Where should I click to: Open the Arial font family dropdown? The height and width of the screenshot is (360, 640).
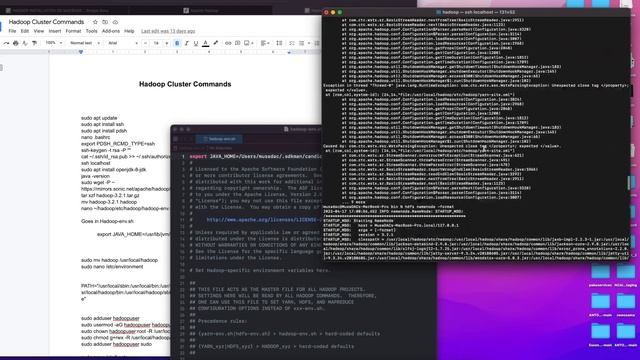[x=123, y=43]
